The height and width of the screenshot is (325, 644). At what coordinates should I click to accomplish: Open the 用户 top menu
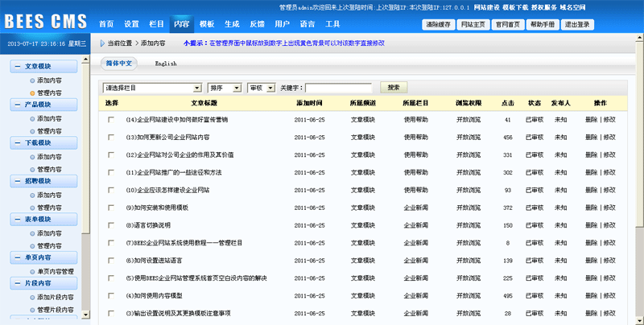[283, 24]
